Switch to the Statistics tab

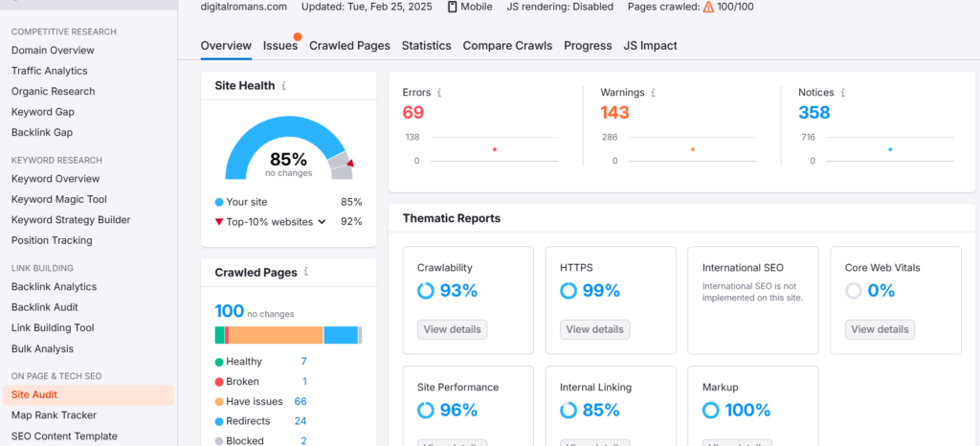tap(426, 46)
